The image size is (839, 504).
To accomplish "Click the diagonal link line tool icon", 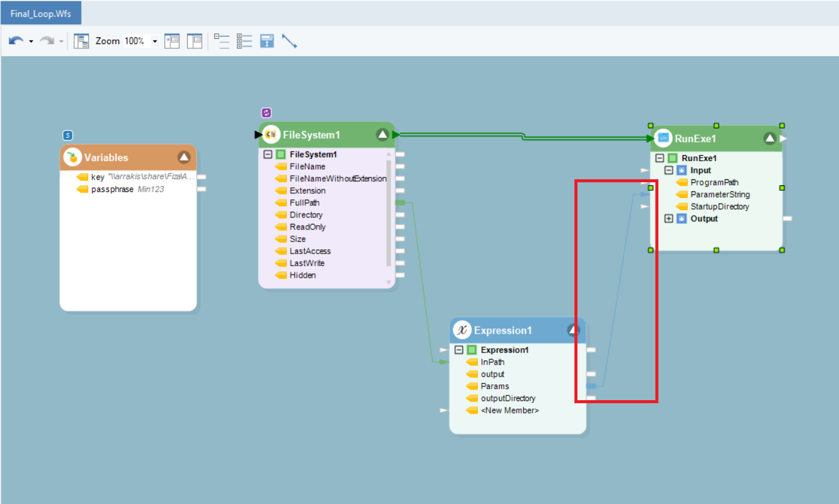I will tap(289, 42).
